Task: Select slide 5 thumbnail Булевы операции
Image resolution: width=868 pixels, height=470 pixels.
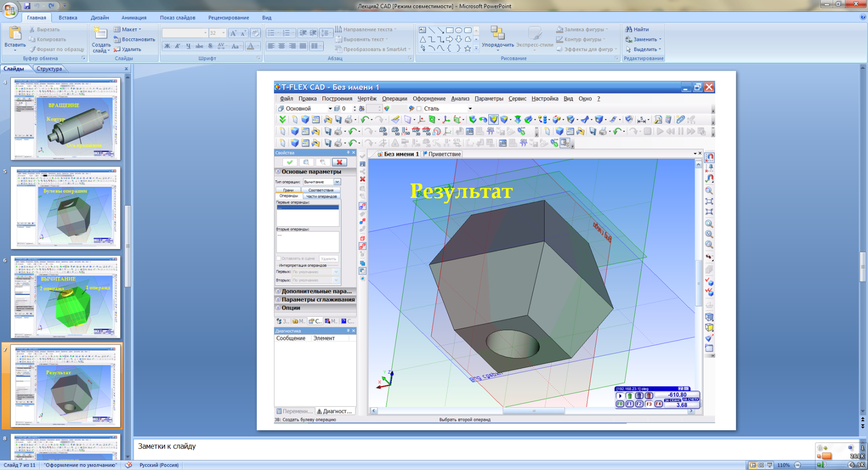Action: pos(65,208)
